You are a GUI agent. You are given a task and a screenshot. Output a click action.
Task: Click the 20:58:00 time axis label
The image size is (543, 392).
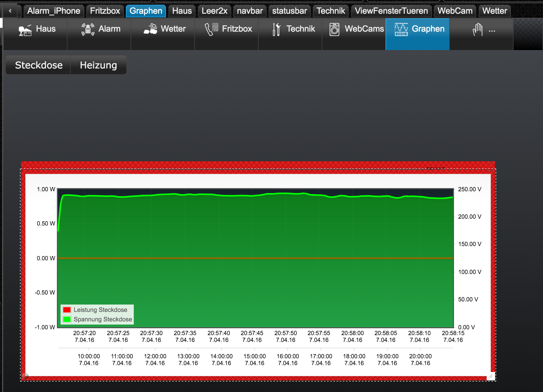point(353,336)
